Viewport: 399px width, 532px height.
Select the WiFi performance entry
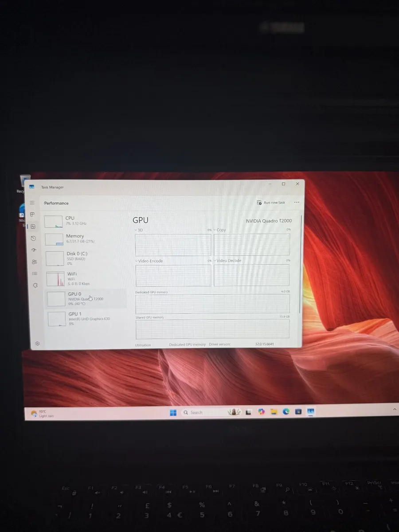[x=86, y=279]
